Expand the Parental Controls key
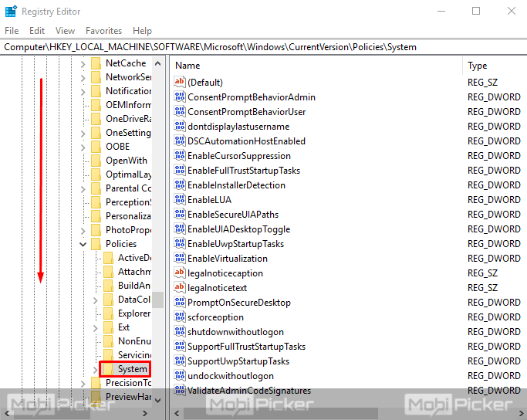Screen dimensions: 527x420 [x=83, y=188]
